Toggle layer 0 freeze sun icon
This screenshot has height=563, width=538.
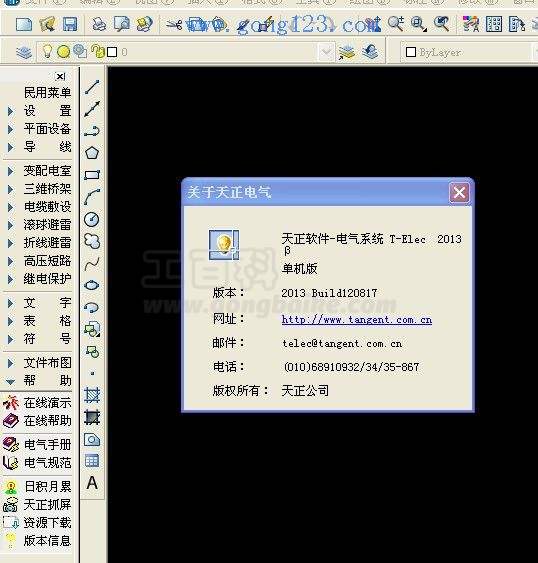coord(64,52)
